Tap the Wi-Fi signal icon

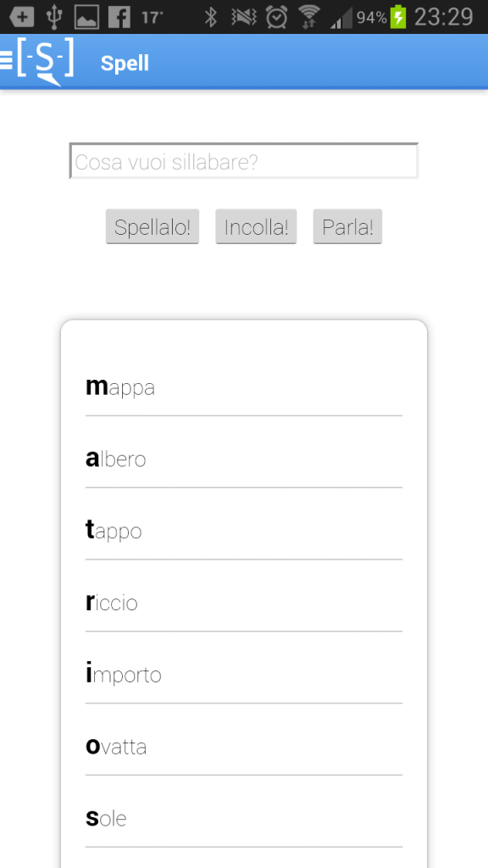point(310,17)
